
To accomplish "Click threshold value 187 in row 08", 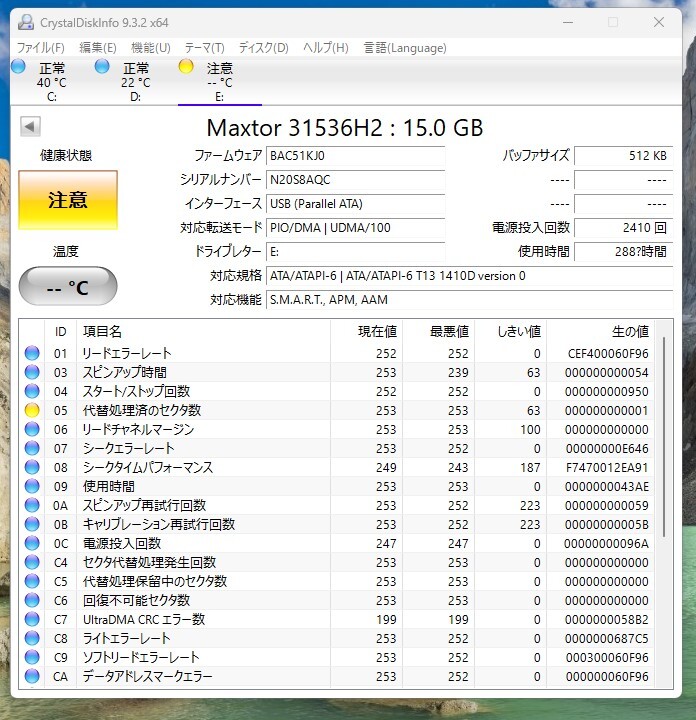I will point(530,467).
